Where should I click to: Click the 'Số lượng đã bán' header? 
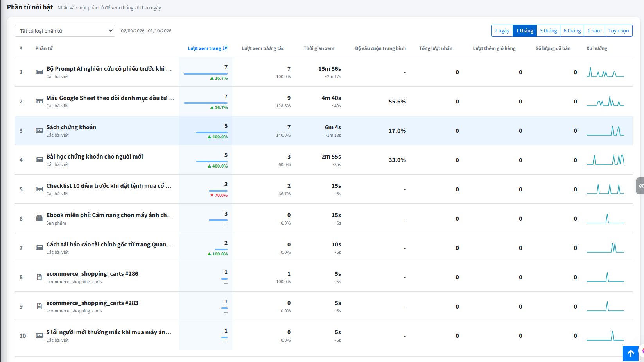pyautogui.click(x=553, y=48)
